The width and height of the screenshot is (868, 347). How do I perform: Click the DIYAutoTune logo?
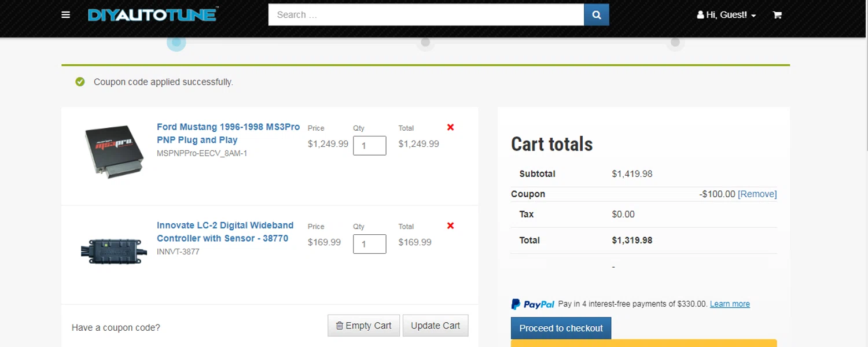[x=153, y=14]
